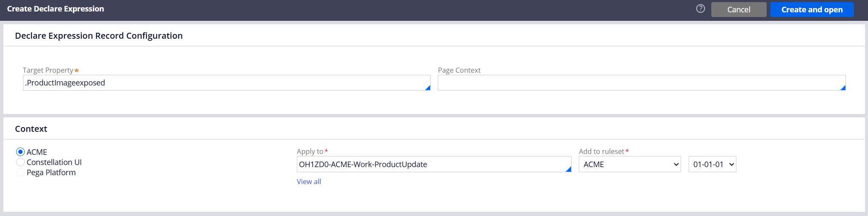Click Declare Expression Record Configuration heading

click(99, 36)
